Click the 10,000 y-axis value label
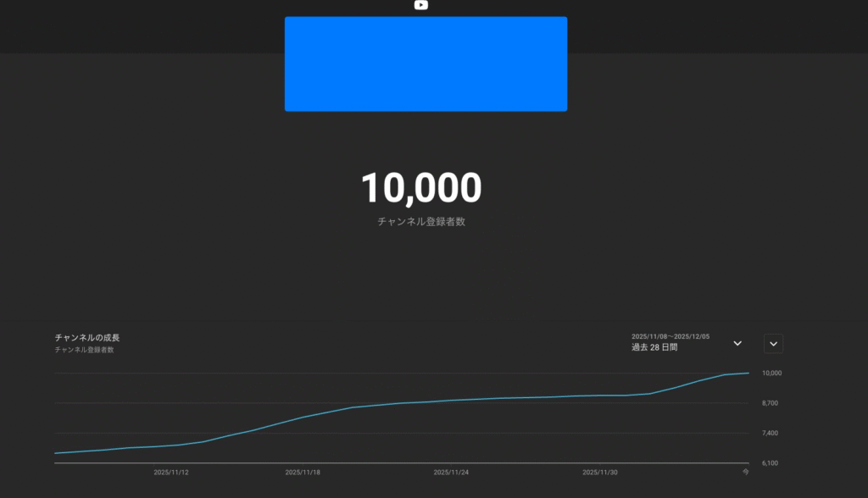868x498 pixels. 771,373
